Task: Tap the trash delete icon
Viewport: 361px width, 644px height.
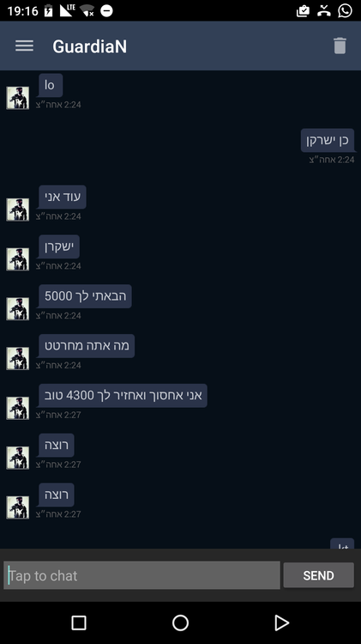Action: point(340,46)
